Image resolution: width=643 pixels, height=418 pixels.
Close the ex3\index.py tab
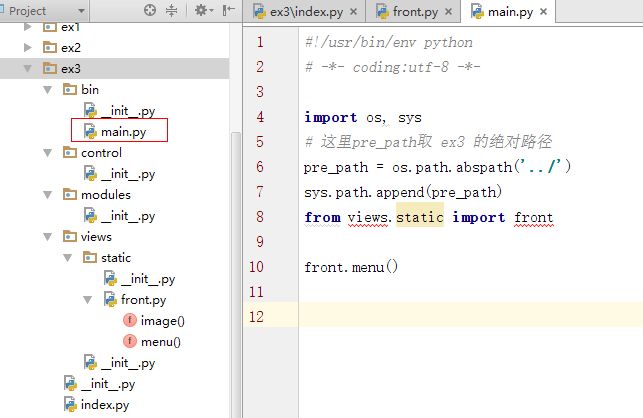click(353, 12)
